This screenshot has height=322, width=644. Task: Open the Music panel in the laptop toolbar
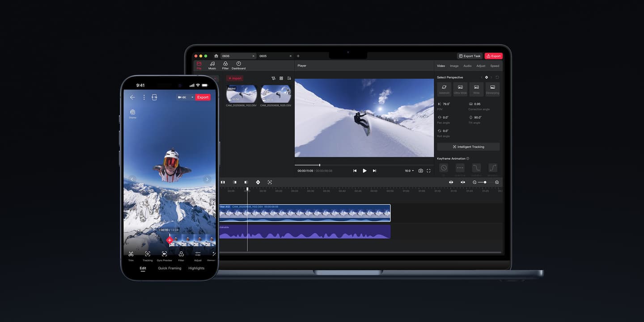[x=212, y=65]
